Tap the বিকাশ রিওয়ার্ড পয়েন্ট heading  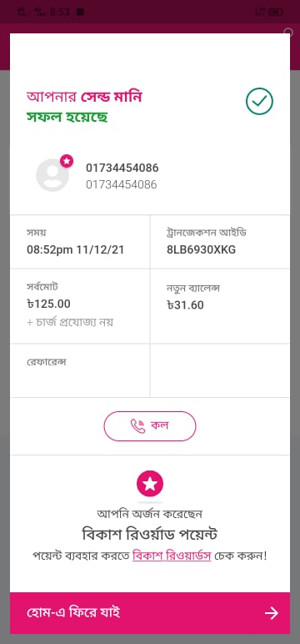point(150,535)
